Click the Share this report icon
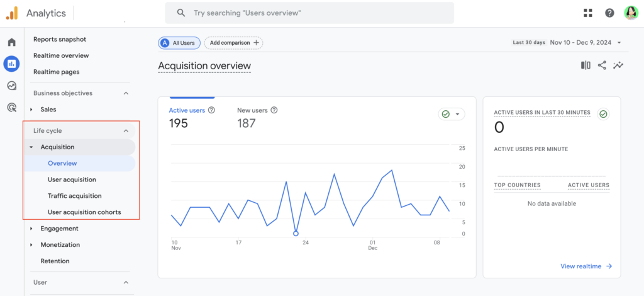The image size is (644, 296). pyautogui.click(x=602, y=65)
